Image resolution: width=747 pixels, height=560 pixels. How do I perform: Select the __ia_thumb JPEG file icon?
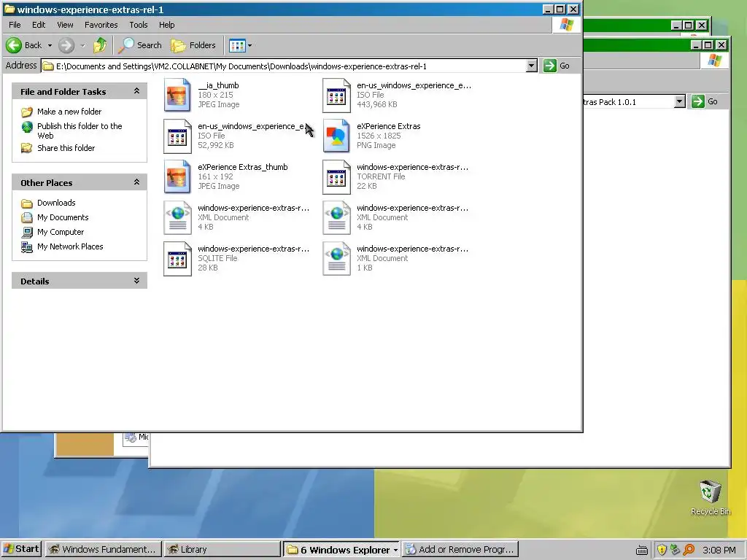pyautogui.click(x=177, y=95)
